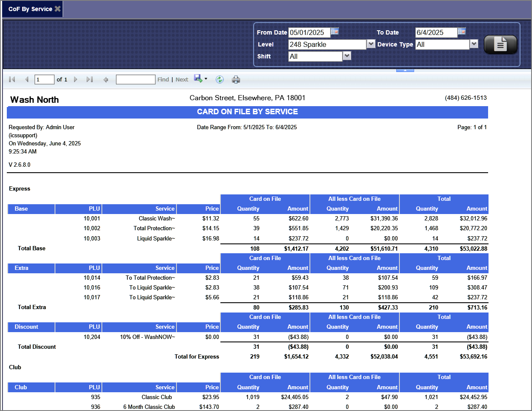
Task: Go to the first report page
Action: 12,79
